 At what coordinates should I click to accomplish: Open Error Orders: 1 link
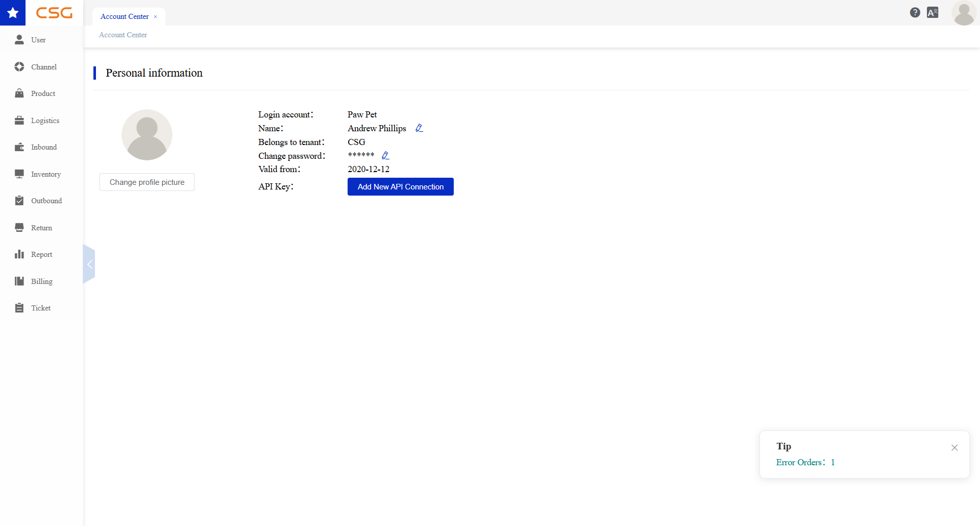[805, 462]
